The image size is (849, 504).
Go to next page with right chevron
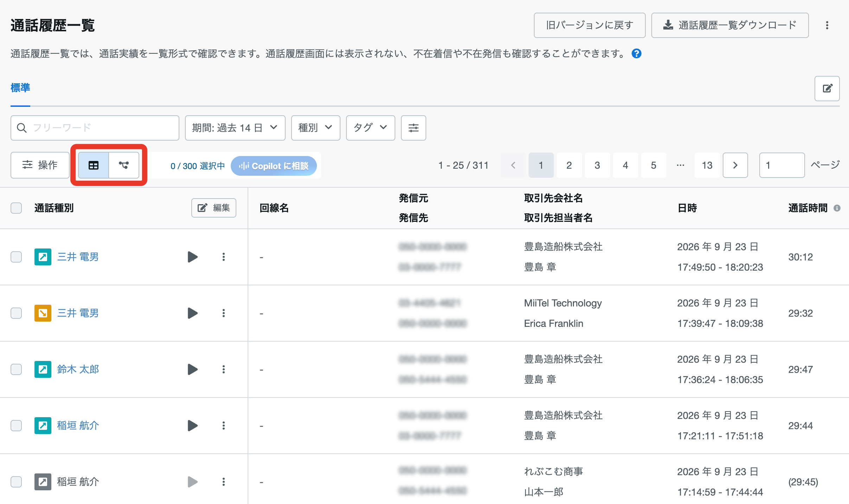(735, 165)
